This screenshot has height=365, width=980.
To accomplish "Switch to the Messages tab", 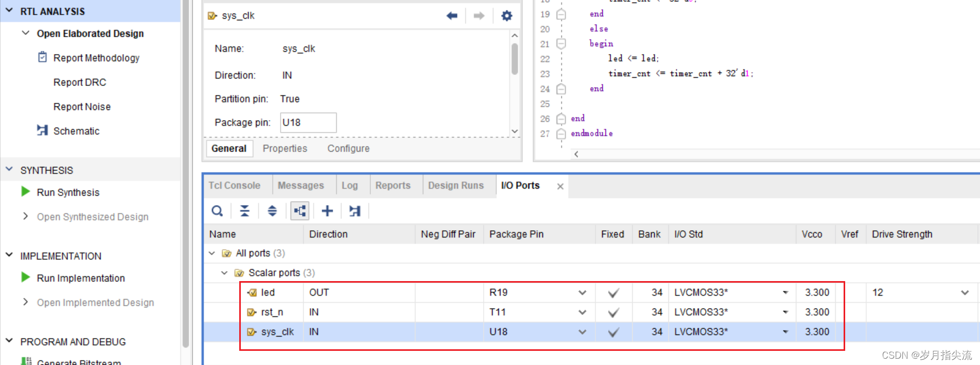I will (301, 186).
